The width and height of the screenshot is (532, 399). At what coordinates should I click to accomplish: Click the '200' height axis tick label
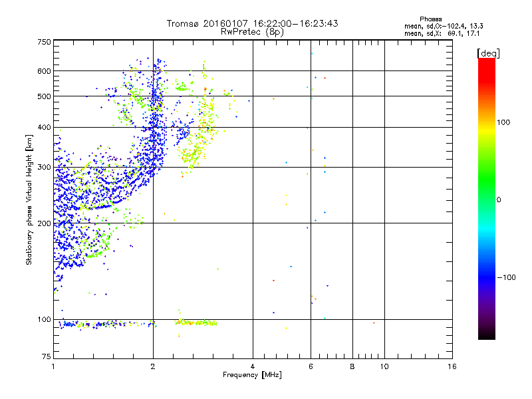(44, 223)
